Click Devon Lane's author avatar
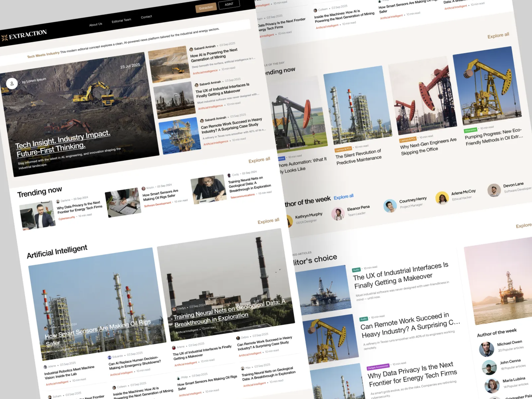Viewport: 532px width, 399px height. [x=494, y=190]
